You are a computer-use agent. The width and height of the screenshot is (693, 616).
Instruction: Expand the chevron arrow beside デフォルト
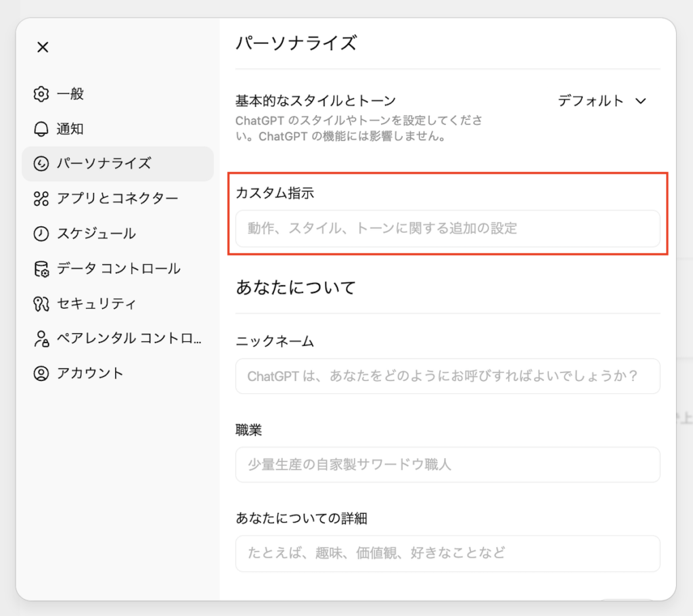pyautogui.click(x=640, y=101)
